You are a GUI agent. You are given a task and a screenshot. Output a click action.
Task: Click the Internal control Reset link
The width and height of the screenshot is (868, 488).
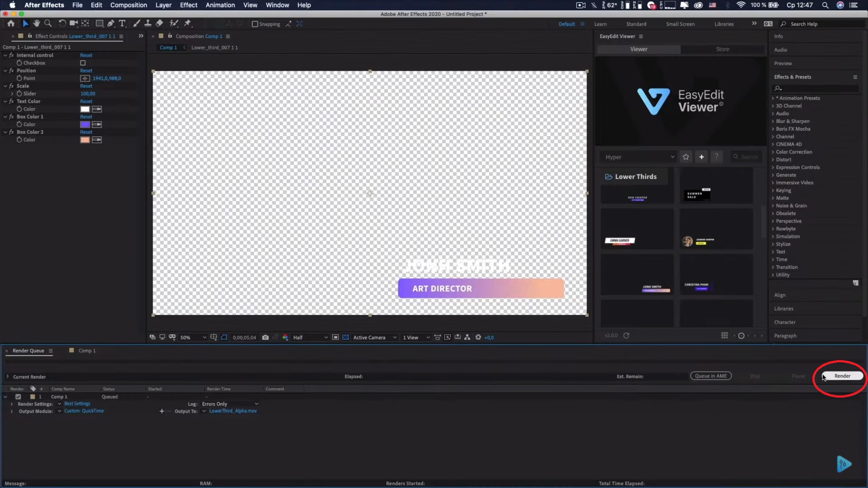(x=86, y=55)
